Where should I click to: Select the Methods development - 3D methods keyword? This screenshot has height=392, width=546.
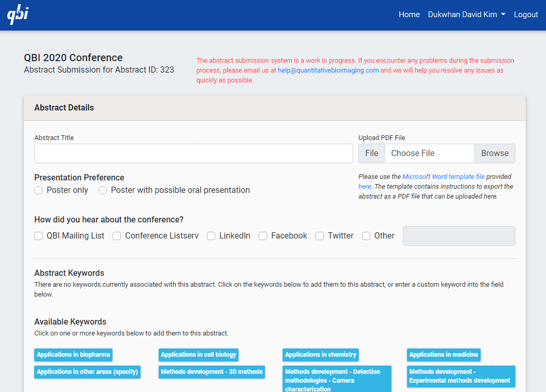(x=211, y=372)
